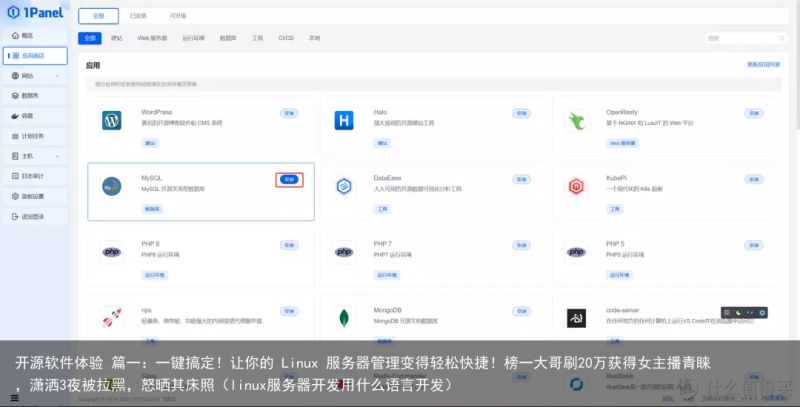Install the KubePi app
Viewport: 800px width, 407px height.
(754, 180)
